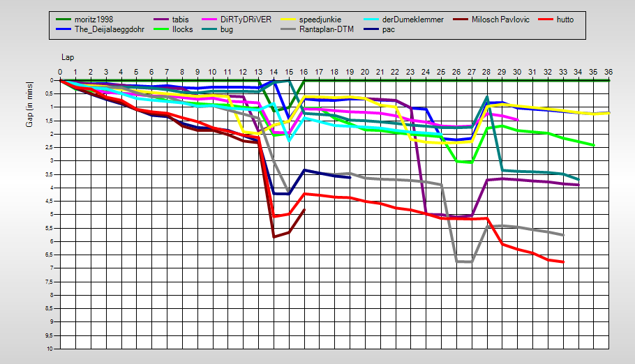This screenshot has width=635, height=364.
Task: Click lap 0 at the axis start
Action: [60, 72]
